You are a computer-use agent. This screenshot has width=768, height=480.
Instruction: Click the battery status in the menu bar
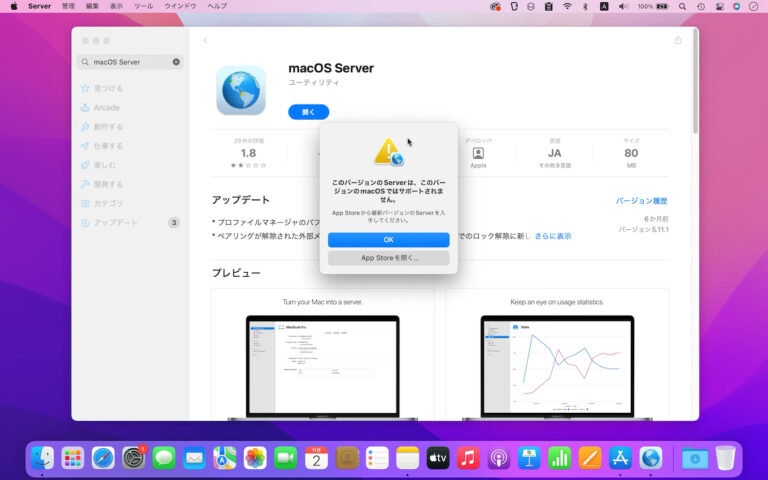[x=653, y=6]
